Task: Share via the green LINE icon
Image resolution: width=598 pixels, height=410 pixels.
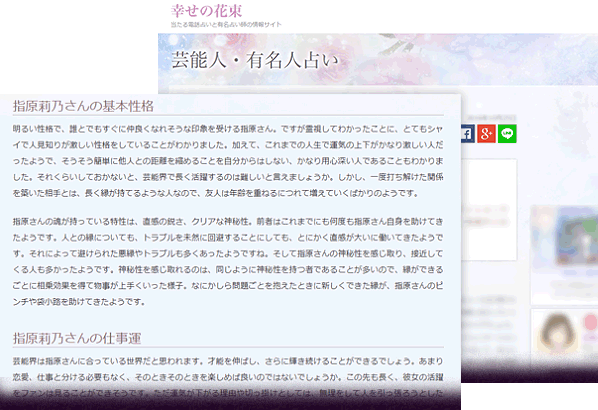Action: pos(507,134)
